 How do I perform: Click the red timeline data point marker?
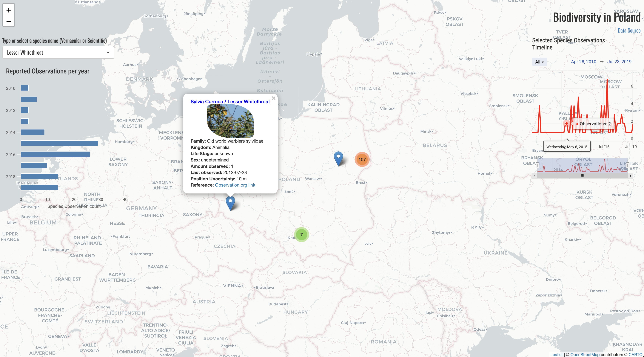click(x=566, y=123)
